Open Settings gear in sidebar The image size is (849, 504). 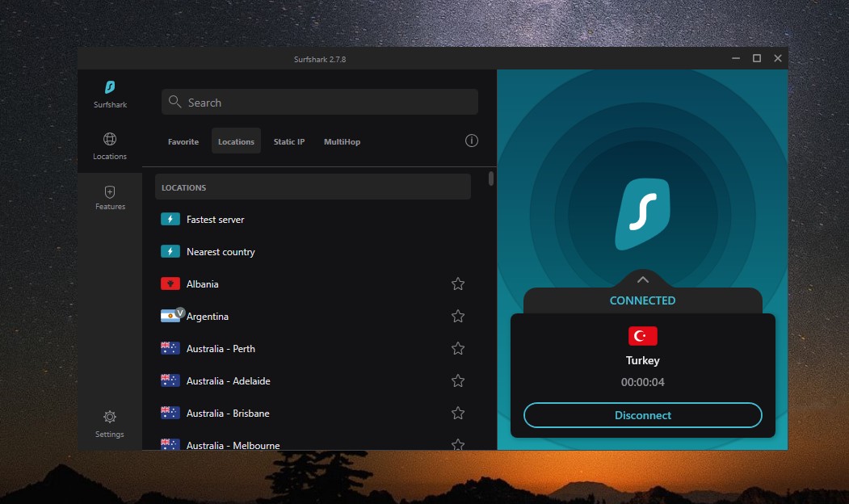tap(110, 424)
